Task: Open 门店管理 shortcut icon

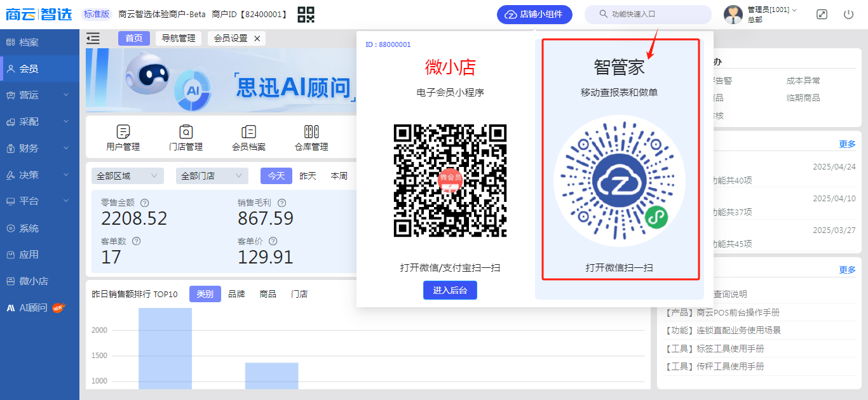Action: click(186, 131)
